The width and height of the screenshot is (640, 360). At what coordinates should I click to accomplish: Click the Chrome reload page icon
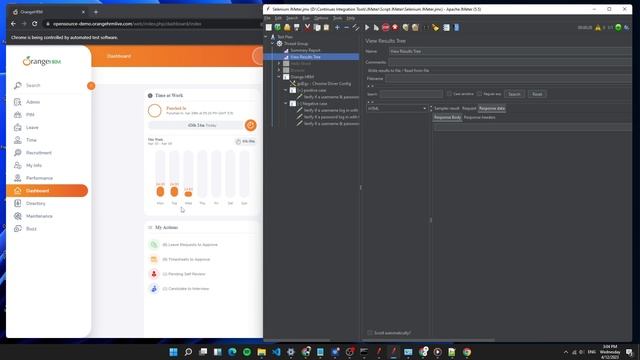tap(35, 24)
